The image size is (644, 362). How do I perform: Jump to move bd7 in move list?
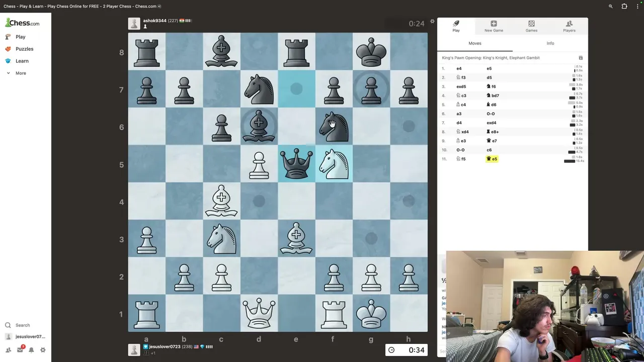pyautogui.click(x=493, y=96)
